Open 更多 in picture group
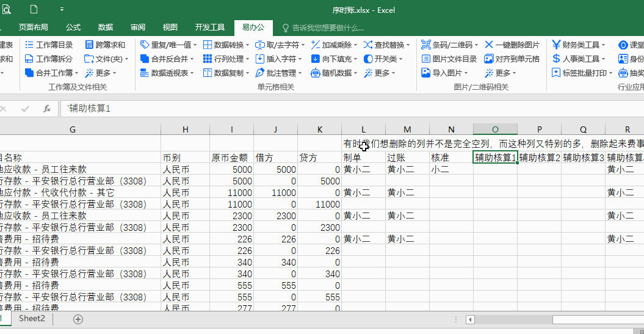This screenshot has width=644, height=334. click(501, 73)
